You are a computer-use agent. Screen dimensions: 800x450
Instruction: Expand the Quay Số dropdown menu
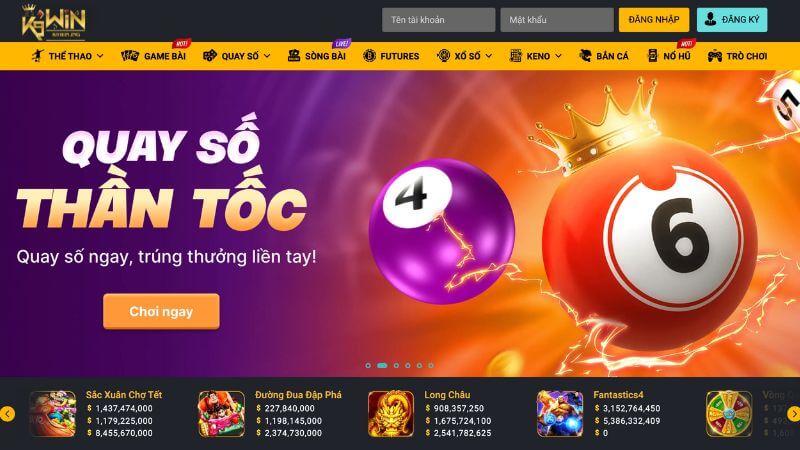(237, 56)
